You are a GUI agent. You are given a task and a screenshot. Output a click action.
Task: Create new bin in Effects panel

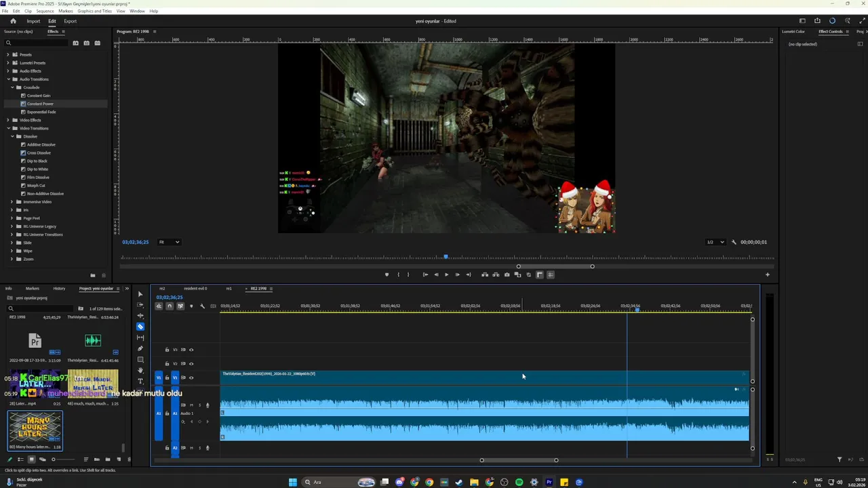(93, 275)
